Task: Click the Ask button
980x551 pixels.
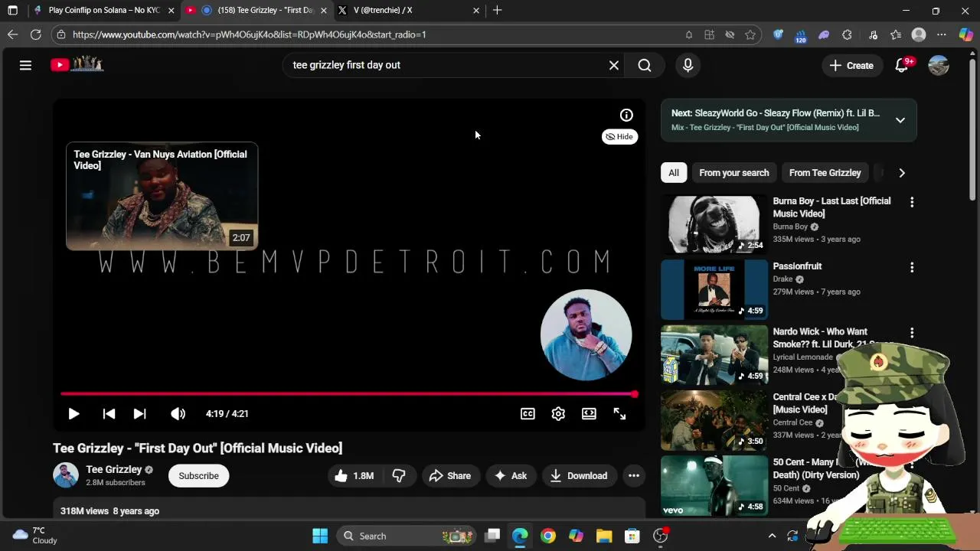Action: pyautogui.click(x=511, y=475)
